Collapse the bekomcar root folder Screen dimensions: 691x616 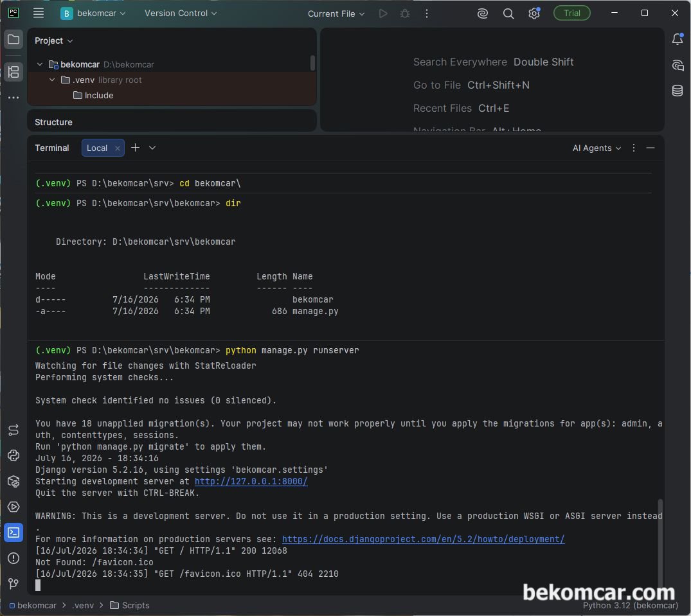[x=40, y=64]
